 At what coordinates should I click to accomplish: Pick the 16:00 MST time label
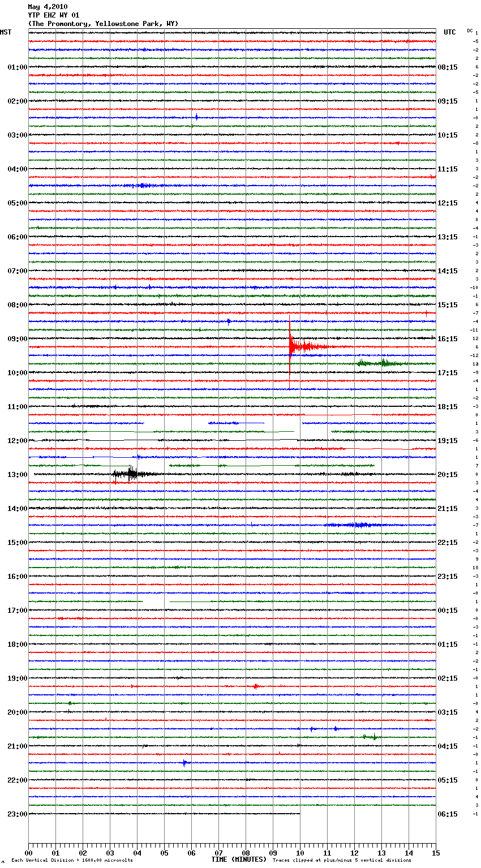coord(18,577)
